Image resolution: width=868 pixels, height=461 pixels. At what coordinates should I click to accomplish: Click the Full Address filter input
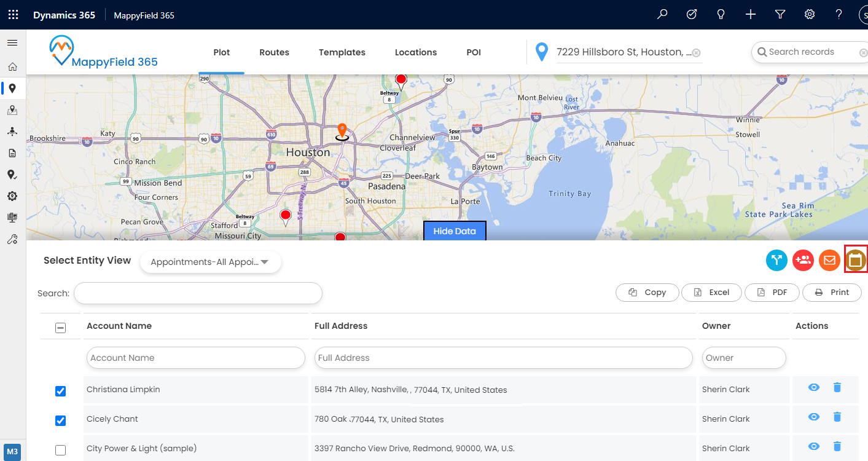(x=504, y=358)
